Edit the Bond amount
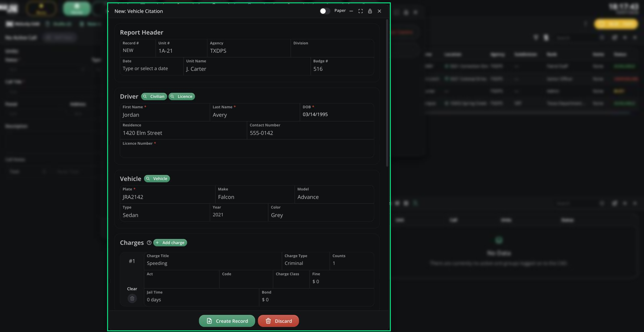 coord(317,297)
